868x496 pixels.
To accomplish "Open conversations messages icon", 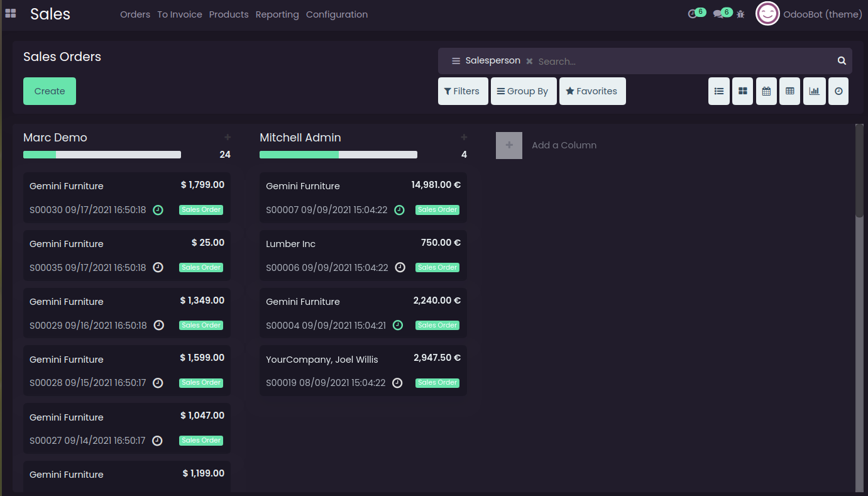I will (x=718, y=14).
